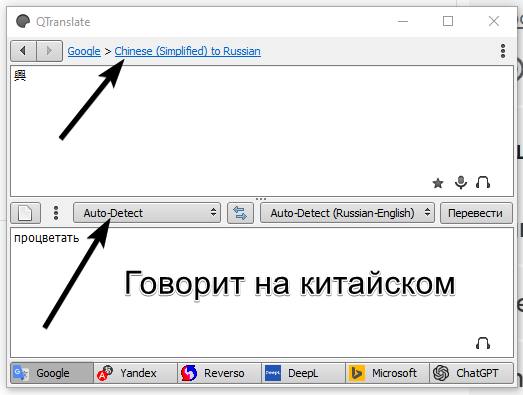Switch to DeepL translation service tab
The image size is (523, 395).
304,373
